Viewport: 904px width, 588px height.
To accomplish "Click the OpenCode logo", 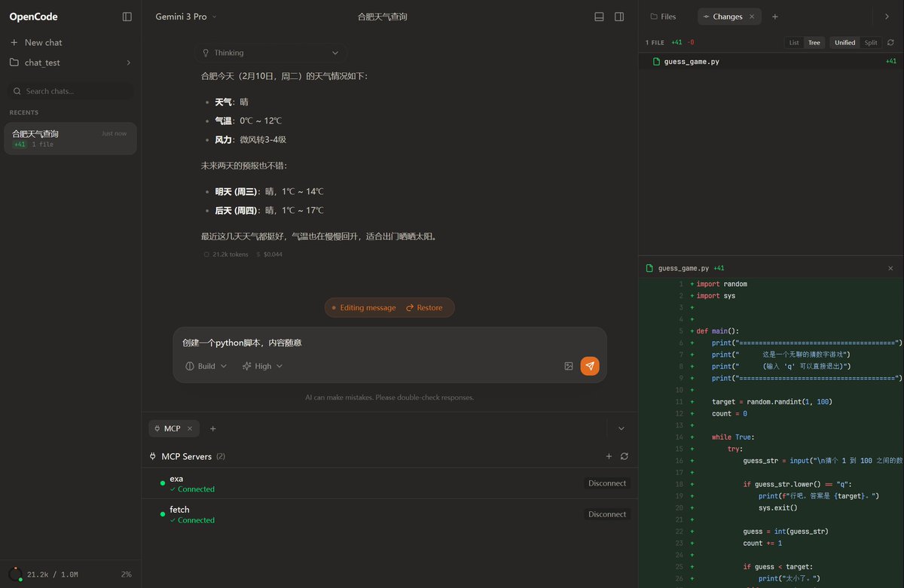I will point(34,17).
